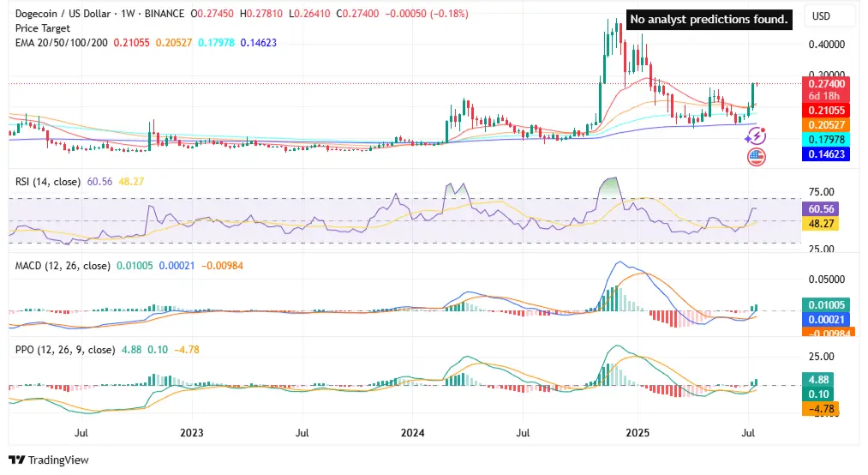Click the 2023 label on time axis
This screenshot has width=868, height=475.
coord(192,433)
